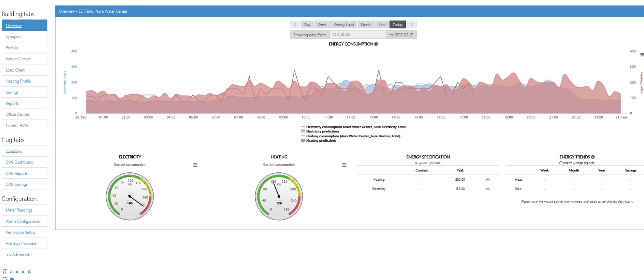The width and height of the screenshot is (644, 280).
Task: Click the Heating predictions red color swatch
Action: [x=303, y=140]
